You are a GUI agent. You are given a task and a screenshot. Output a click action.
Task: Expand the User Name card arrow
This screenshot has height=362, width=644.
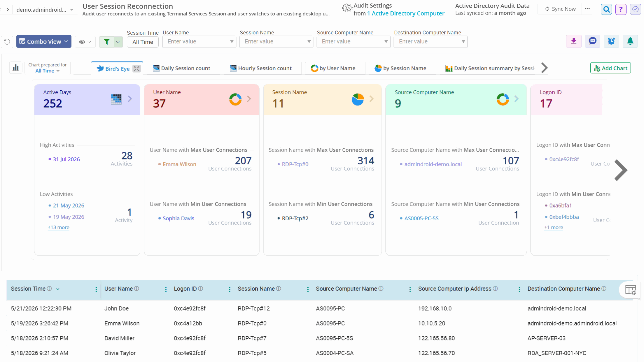249,99
